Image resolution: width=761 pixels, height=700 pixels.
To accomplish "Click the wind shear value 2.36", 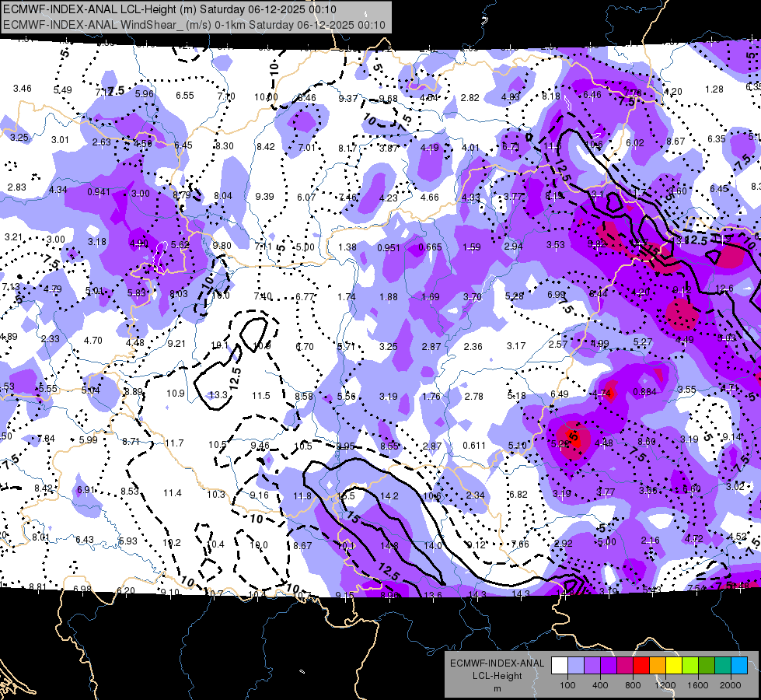I will (473, 346).
